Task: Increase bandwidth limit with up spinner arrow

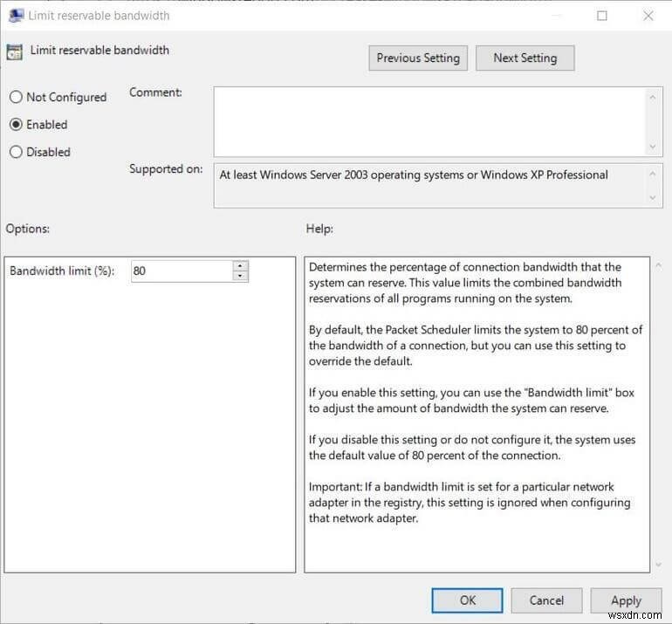Action: (240, 265)
